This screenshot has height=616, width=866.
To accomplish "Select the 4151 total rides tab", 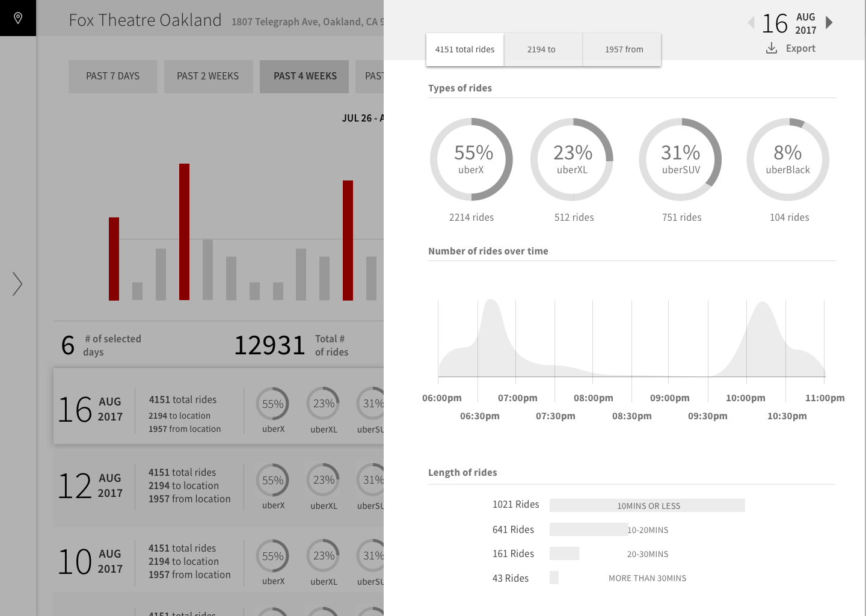I will point(465,49).
